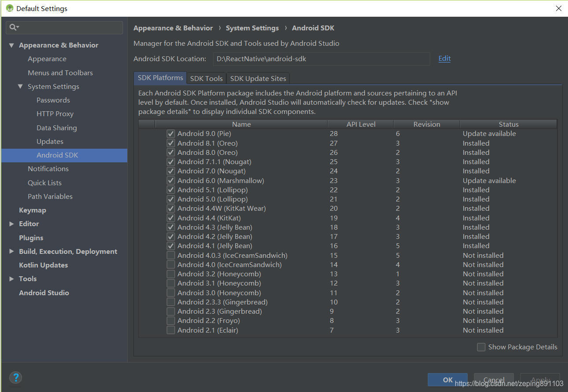The image size is (568, 392).
Task: Uncheck Android 9.0 (Pie) checkbox
Action: (x=171, y=134)
